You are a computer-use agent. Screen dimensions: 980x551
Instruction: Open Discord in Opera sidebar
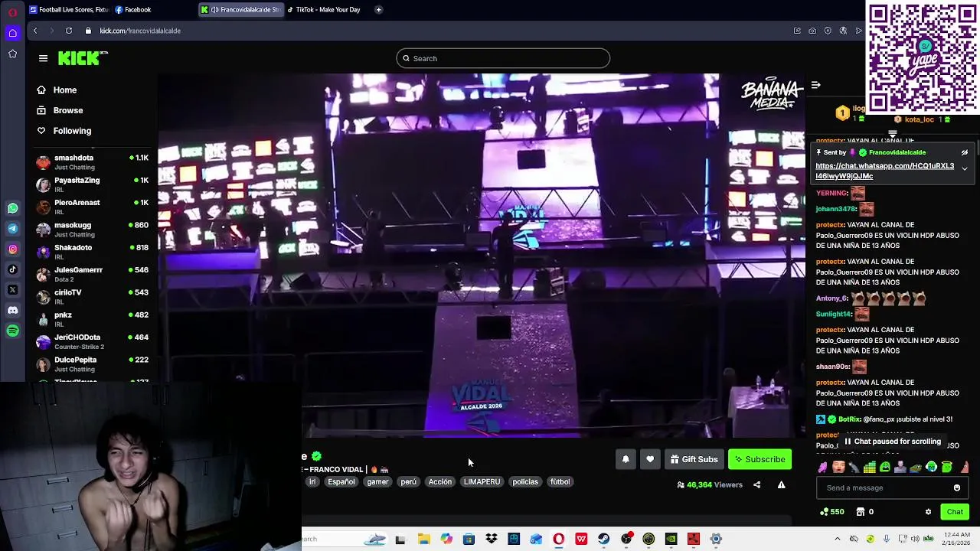[x=12, y=310]
